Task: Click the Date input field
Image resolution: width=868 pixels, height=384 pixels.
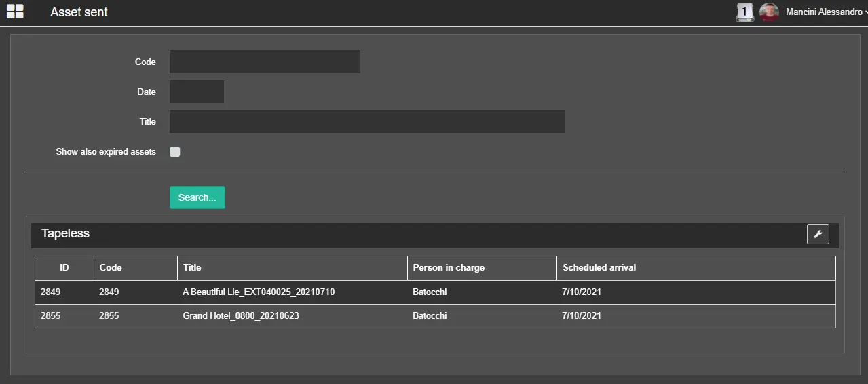Action: [197, 92]
